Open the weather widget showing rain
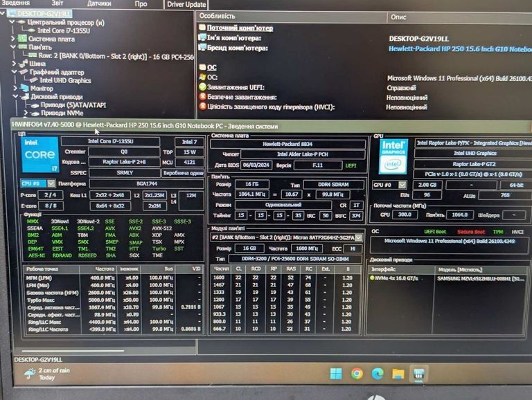 pyautogui.click(x=48, y=374)
